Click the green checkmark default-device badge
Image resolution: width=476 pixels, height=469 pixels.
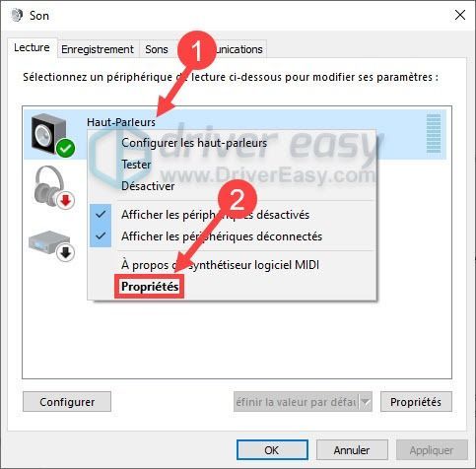click(65, 148)
